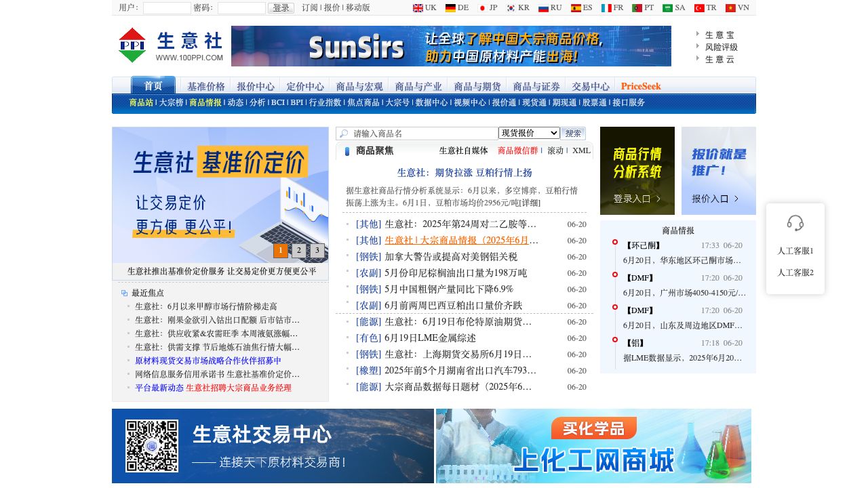
Task: Open the SunSirs banner advertisement
Action: pos(451,46)
